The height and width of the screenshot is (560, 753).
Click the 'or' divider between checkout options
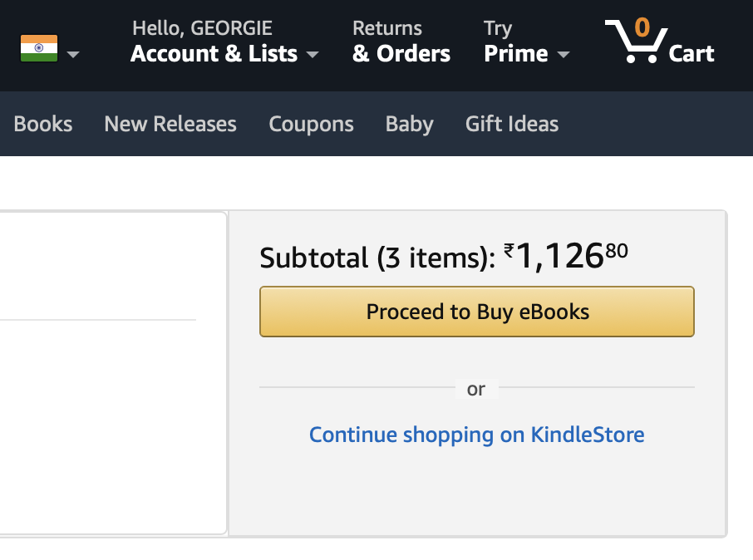(x=476, y=388)
